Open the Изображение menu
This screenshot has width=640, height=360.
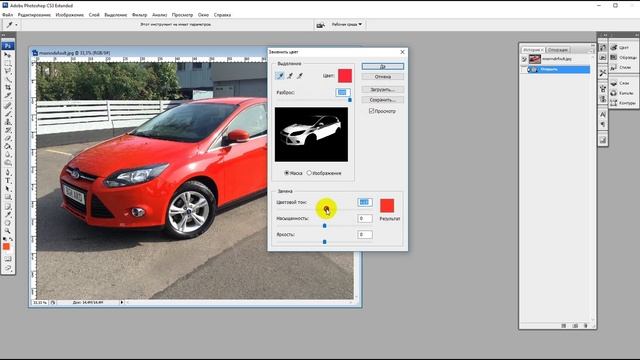pos(70,15)
